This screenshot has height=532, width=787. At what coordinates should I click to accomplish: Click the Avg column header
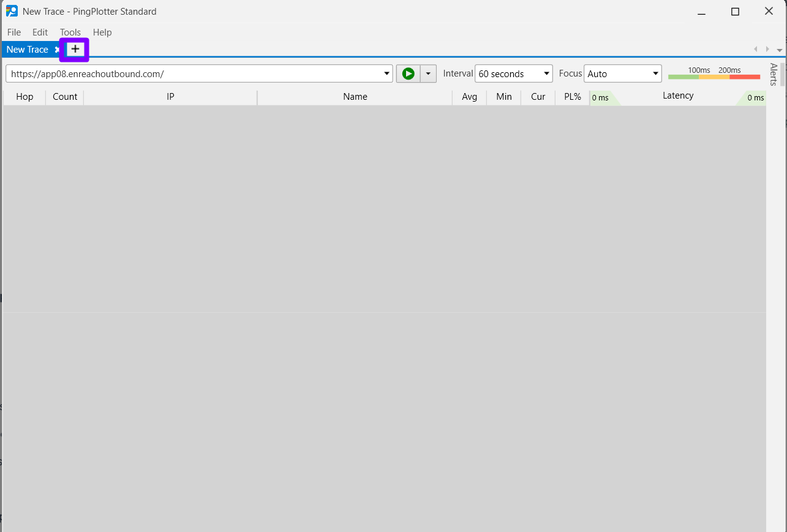pos(470,97)
